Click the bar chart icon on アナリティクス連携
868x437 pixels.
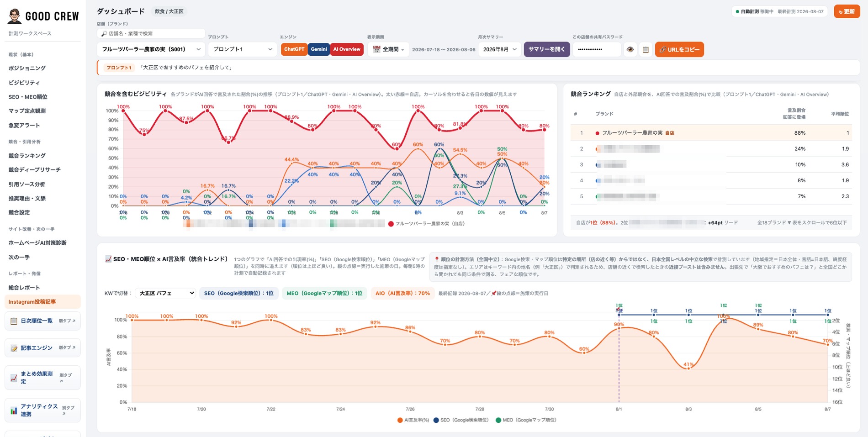[14, 410]
